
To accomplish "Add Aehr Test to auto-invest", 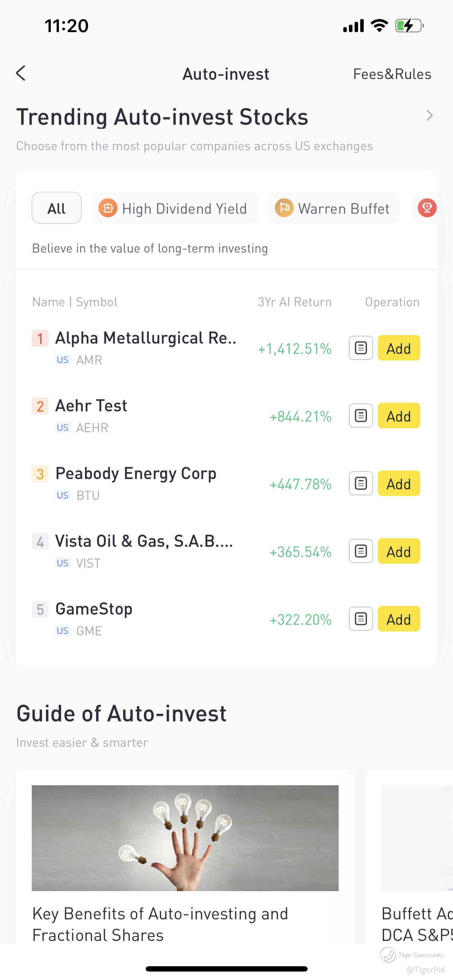I will [x=399, y=416].
